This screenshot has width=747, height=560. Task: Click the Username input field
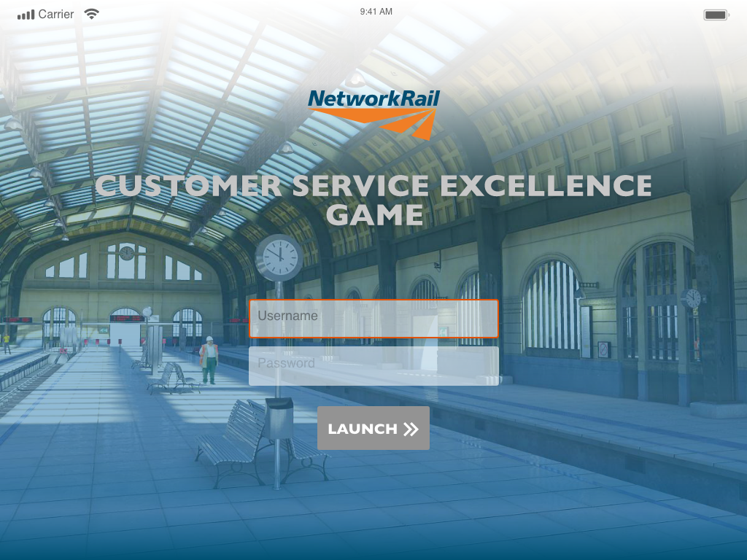click(x=373, y=319)
